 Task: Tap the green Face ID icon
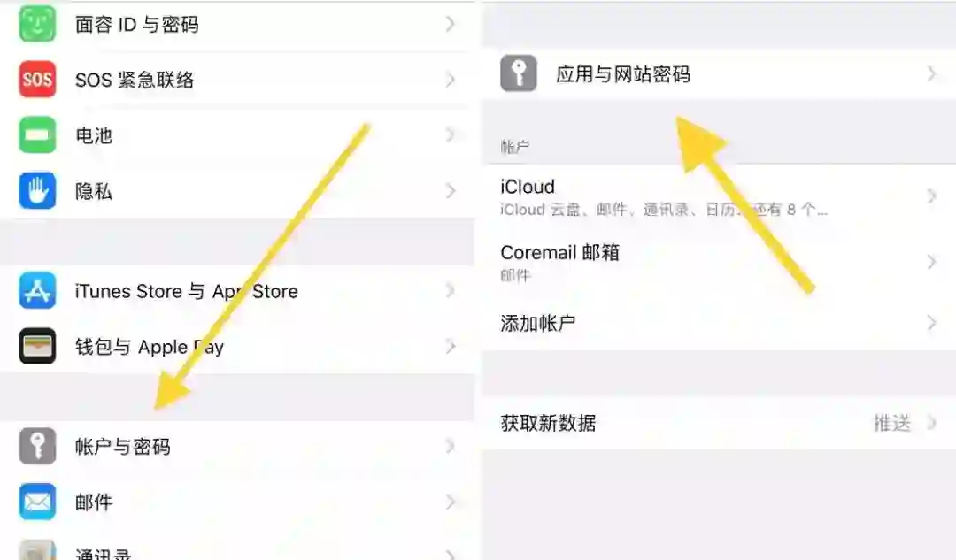pyautogui.click(x=37, y=23)
